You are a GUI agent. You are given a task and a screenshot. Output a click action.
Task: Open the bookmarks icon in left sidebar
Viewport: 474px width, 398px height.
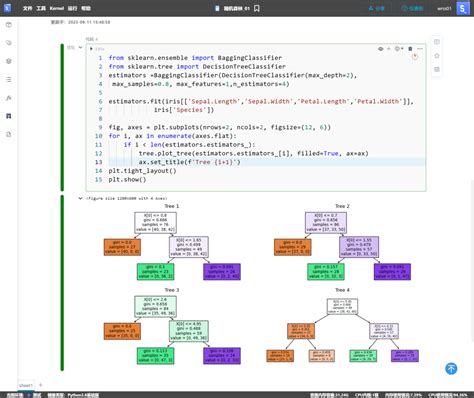(x=9, y=116)
